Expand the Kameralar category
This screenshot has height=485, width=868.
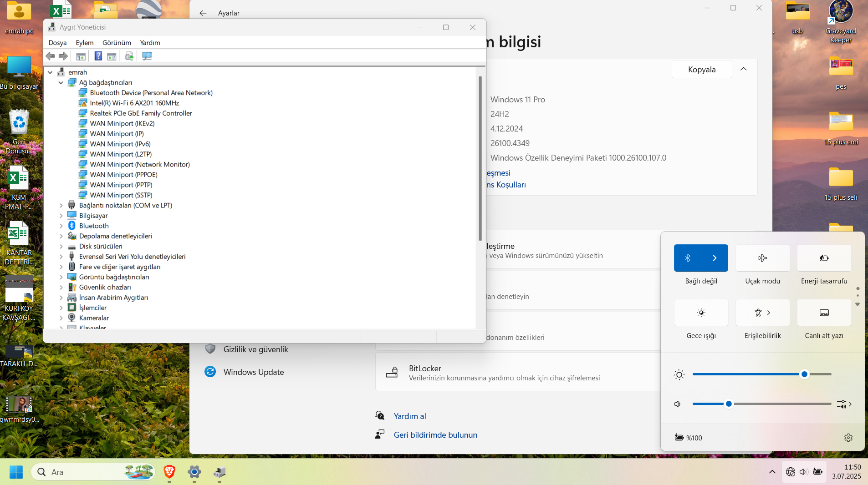[61, 318]
